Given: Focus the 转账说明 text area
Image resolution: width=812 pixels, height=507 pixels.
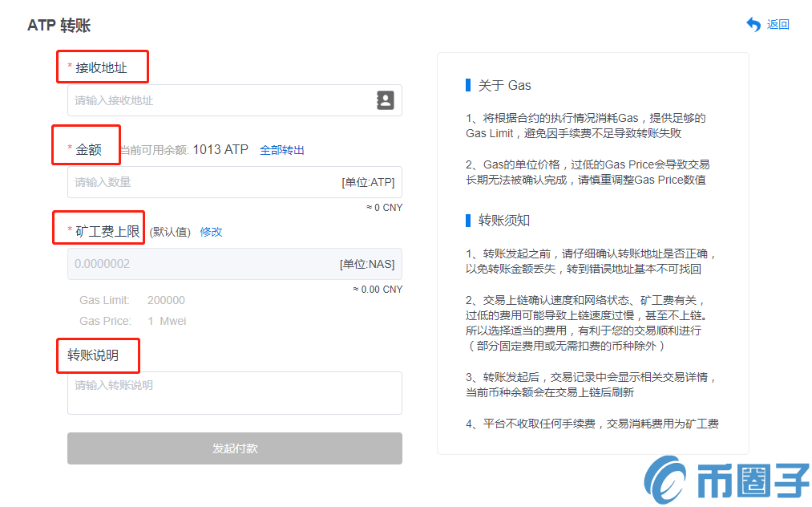Looking at the screenshot, I should [234, 393].
